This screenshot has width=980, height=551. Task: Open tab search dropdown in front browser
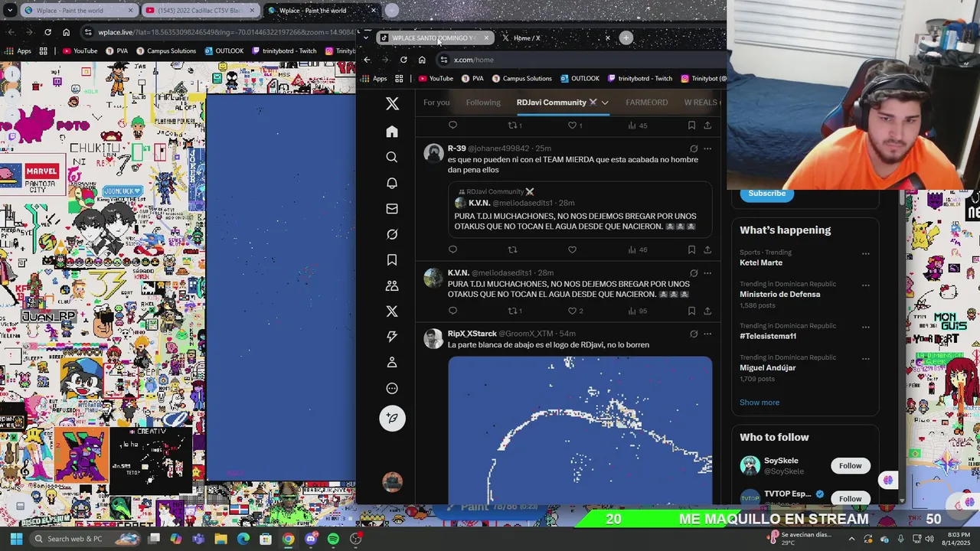pyautogui.click(x=366, y=37)
